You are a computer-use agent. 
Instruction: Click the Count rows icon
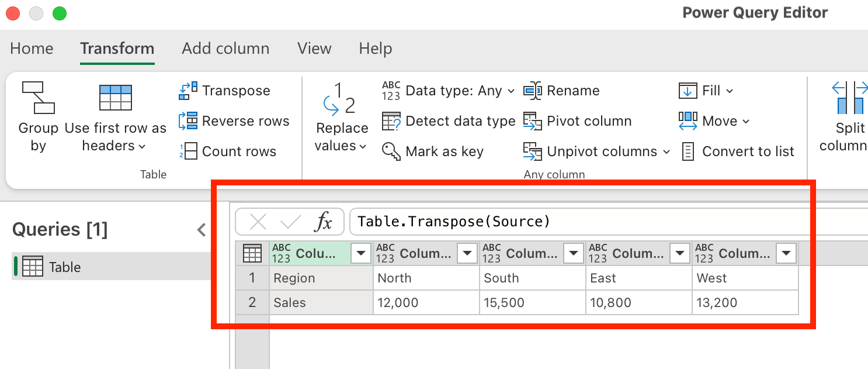point(188,151)
